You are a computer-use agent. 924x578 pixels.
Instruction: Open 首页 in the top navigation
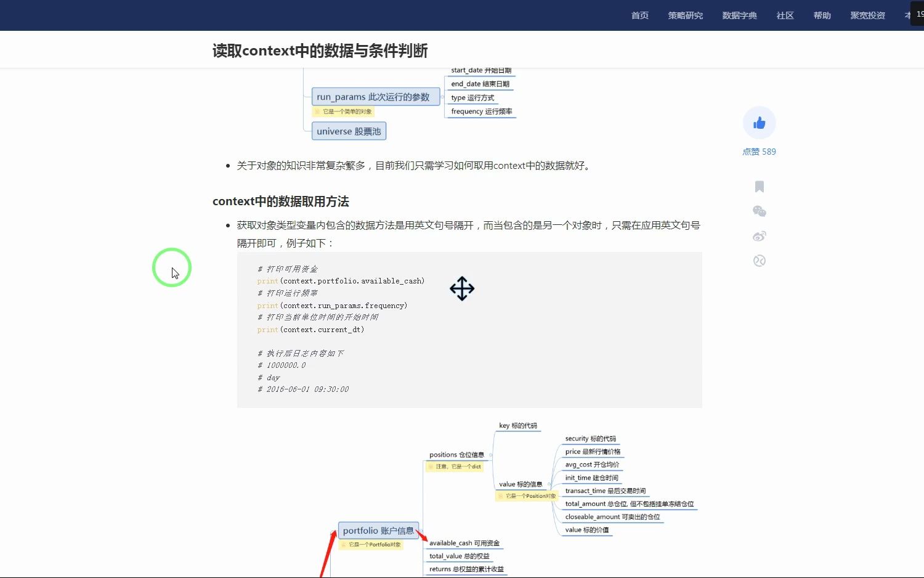tap(640, 15)
